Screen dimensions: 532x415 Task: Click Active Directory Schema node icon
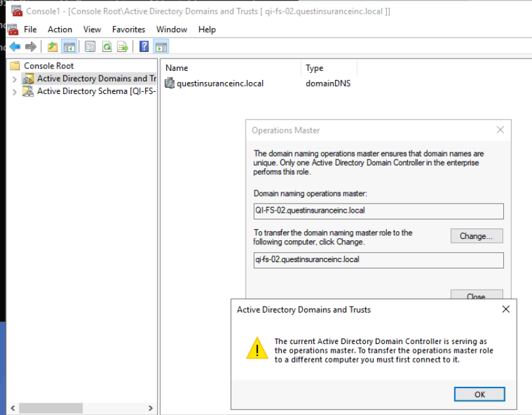(x=28, y=91)
